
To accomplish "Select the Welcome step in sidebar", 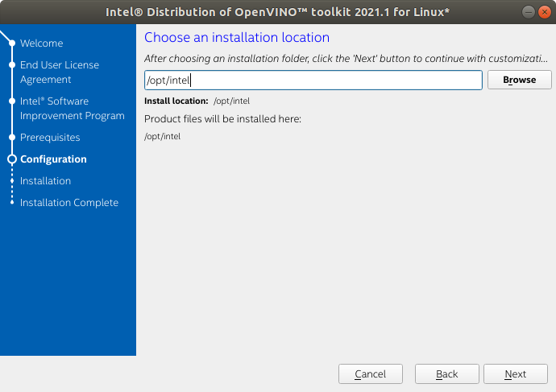I will click(x=41, y=43).
